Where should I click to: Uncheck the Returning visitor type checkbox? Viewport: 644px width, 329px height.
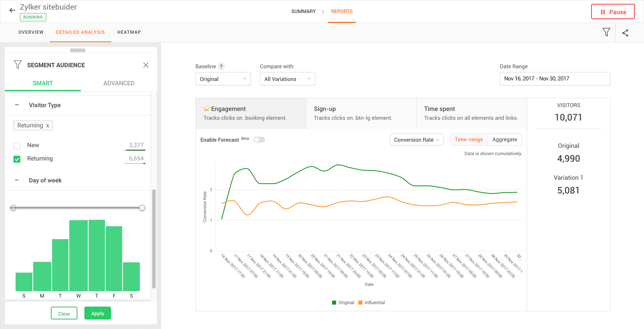pos(17,159)
